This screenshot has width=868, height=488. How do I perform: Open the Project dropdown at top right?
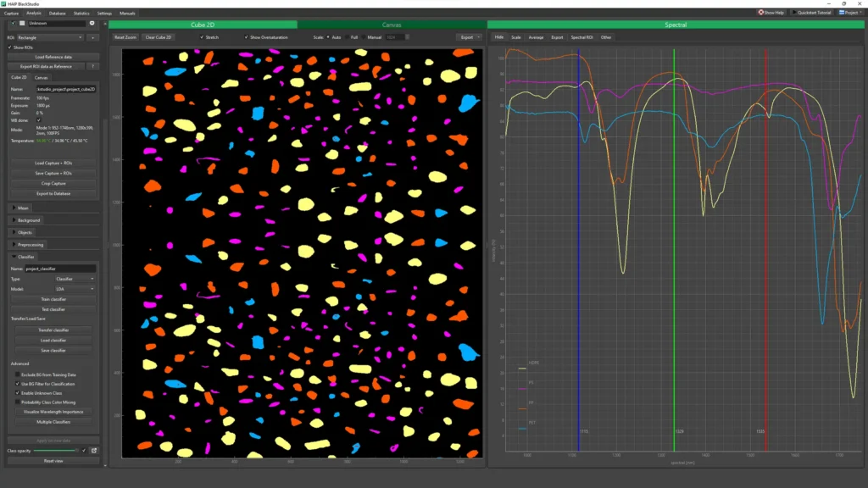(850, 13)
